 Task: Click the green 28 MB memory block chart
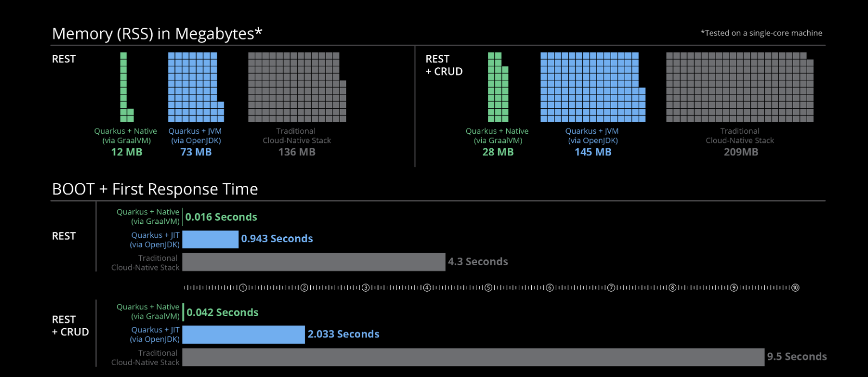tap(497, 88)
